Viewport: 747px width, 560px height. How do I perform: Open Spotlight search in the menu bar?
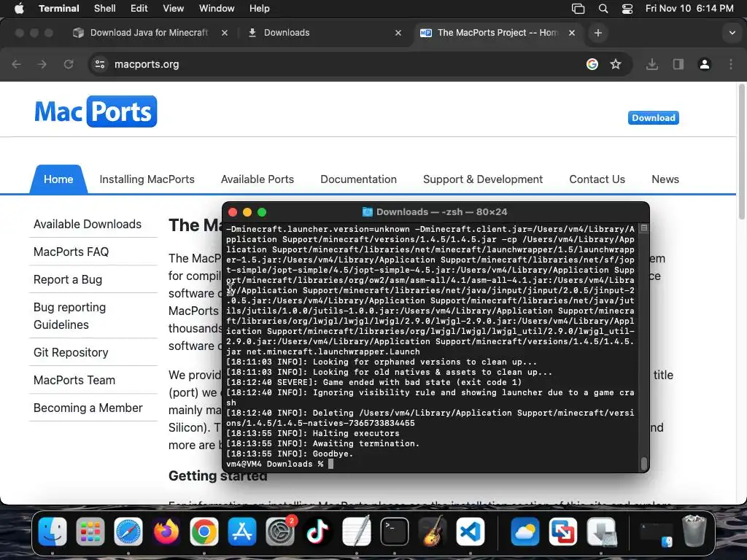coord(603,8)
